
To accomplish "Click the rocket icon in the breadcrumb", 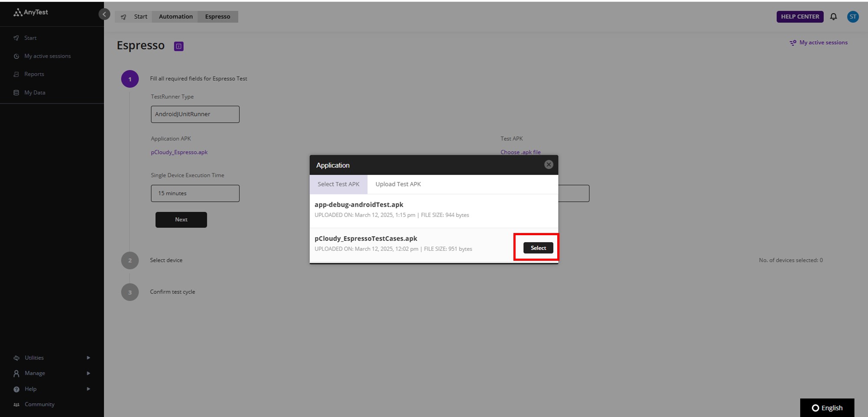I will click(124, 17).
